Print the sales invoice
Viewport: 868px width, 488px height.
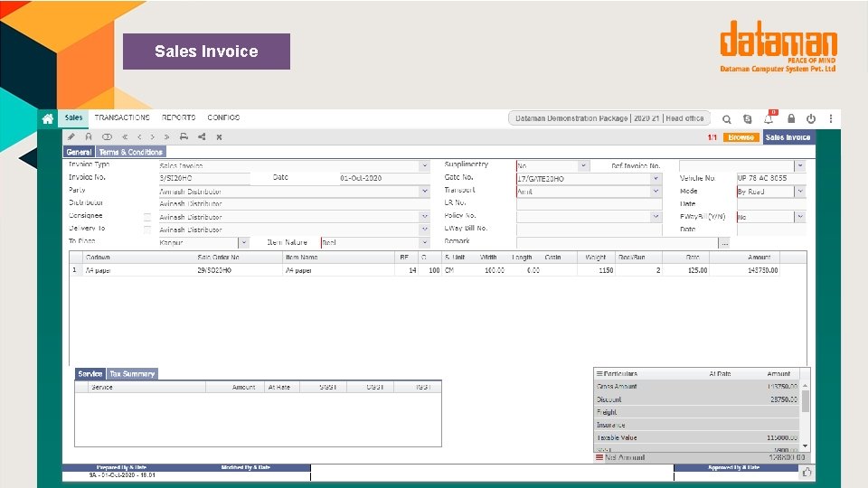click(184, 136)
